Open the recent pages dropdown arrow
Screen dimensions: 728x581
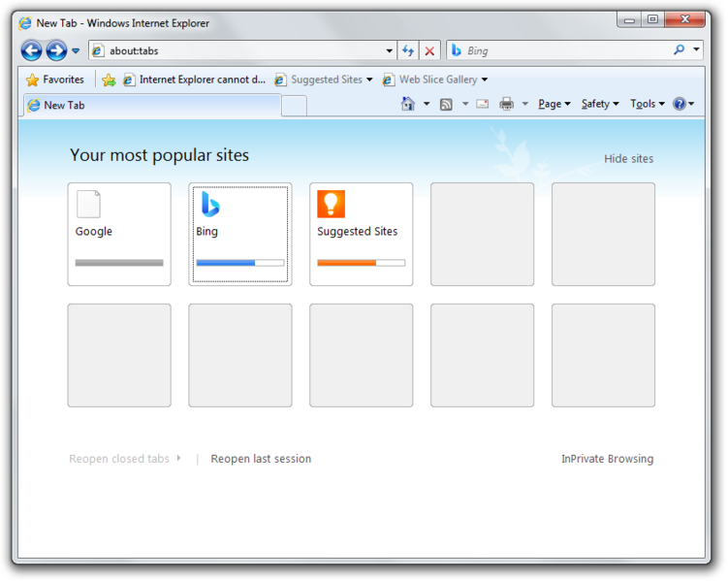pyautogui.click(x=76, y=50)
